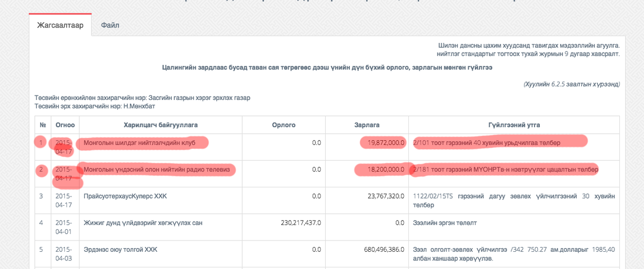Click expense amount 23,767,320.0
This screenshot has width=644, height=269.
point(386,196)
